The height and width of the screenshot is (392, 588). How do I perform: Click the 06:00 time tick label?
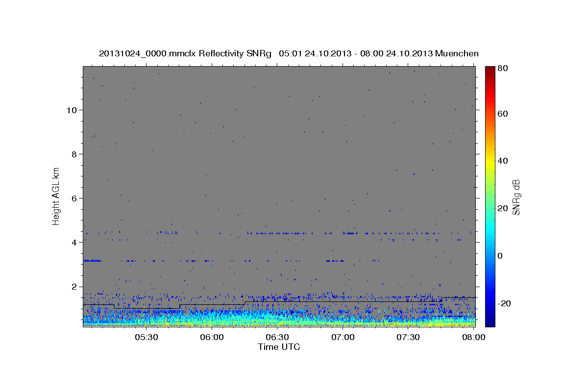tap(212, 338)
